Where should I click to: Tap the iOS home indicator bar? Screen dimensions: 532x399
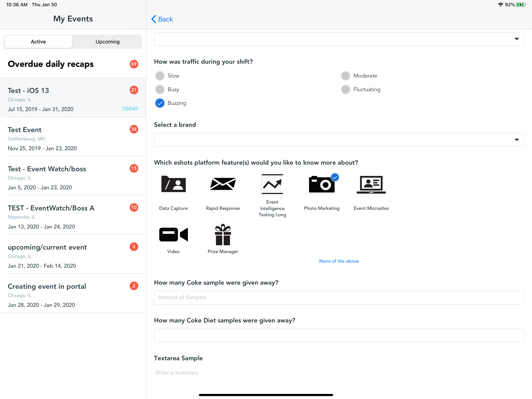[266, 395]
